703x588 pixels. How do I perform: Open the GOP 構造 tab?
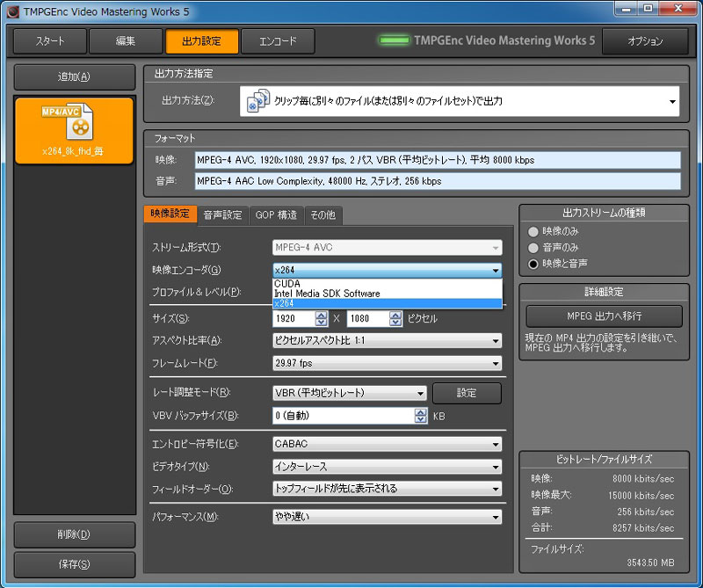tap(276, 214)
